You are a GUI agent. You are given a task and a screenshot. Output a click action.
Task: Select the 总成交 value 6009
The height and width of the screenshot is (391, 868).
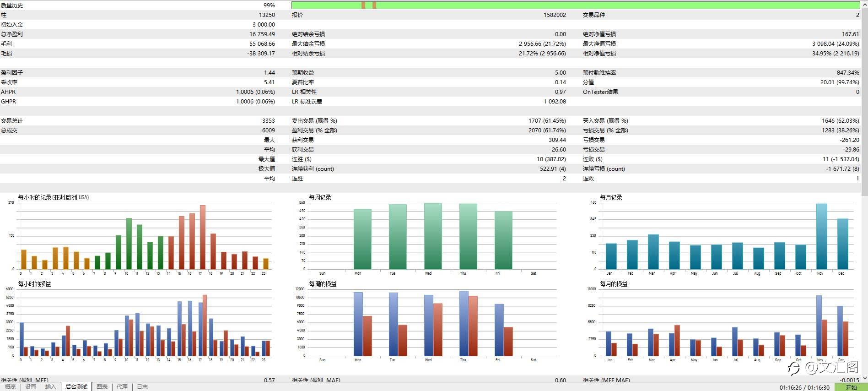[269, 130]
